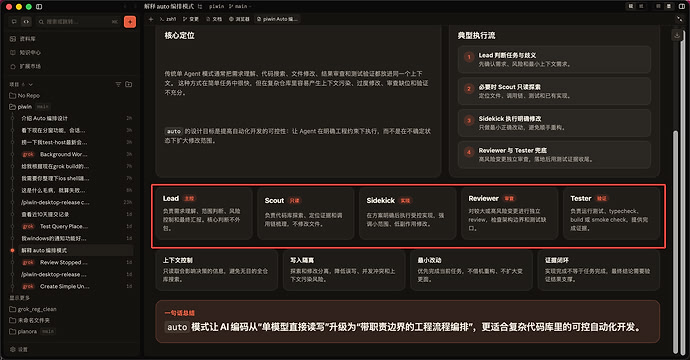The height and width of the screenshot is (360, 690).
Task: Click the new folder icon in projects header
Action: (x=128, y=84)
